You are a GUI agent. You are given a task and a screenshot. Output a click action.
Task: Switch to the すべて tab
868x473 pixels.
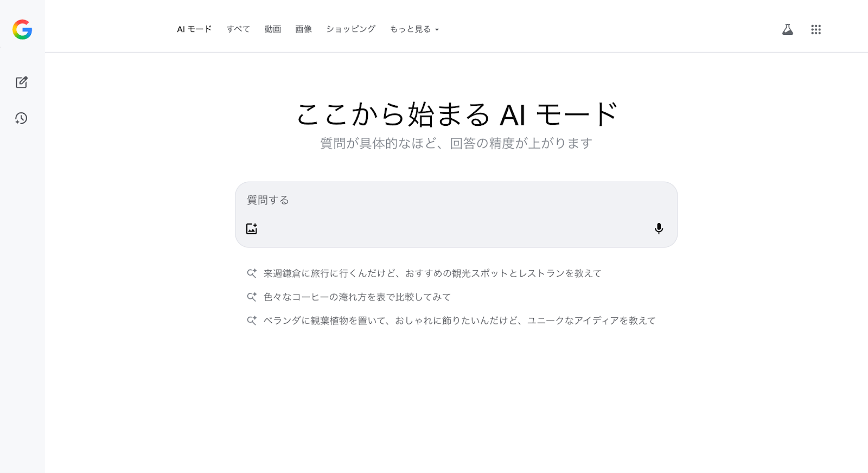(x=238, y=29)
